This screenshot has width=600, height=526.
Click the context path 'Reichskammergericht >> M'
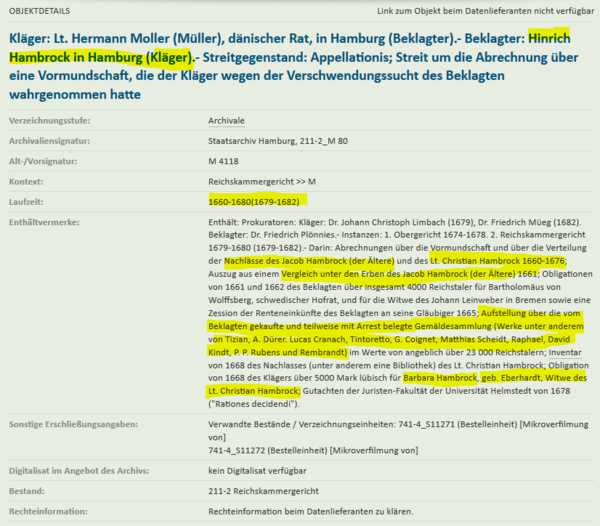[264, 183]
